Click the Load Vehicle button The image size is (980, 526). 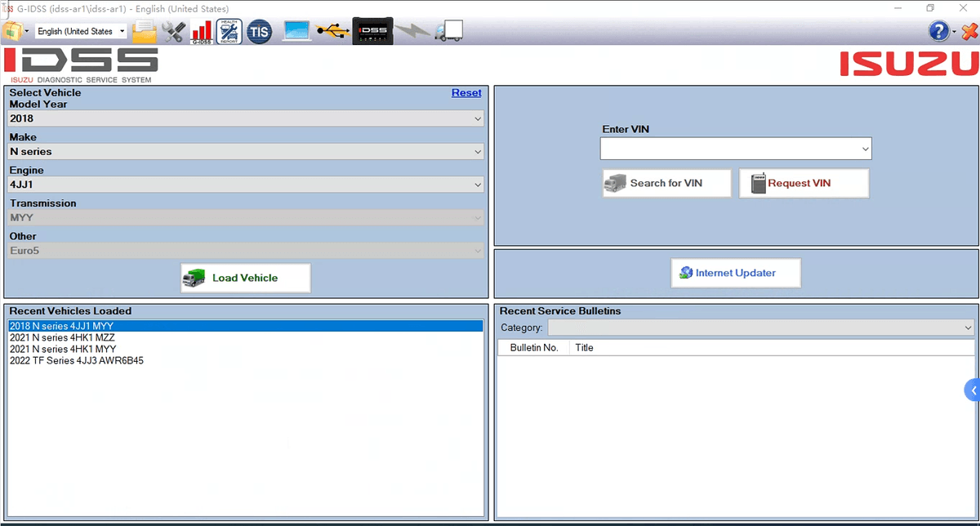click(246, 278)
